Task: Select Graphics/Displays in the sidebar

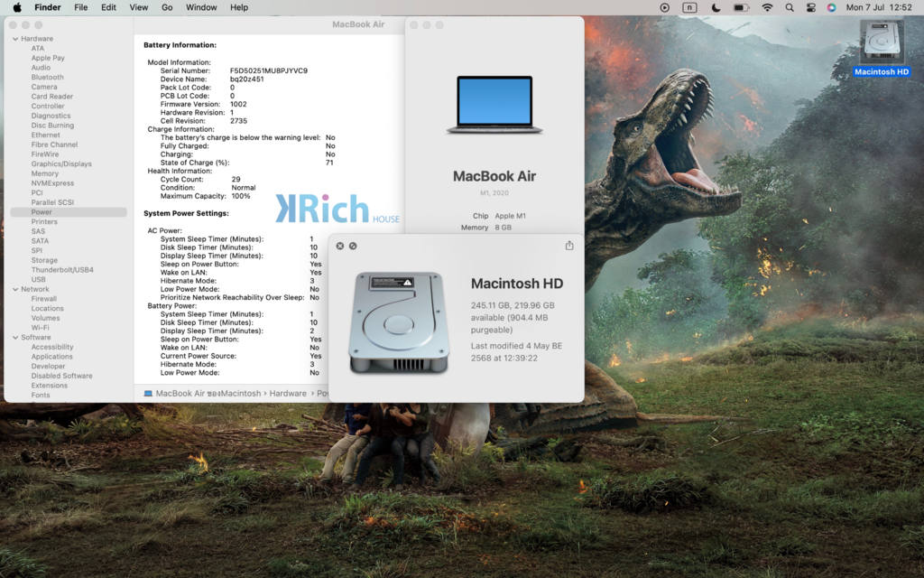Action: 61,164
